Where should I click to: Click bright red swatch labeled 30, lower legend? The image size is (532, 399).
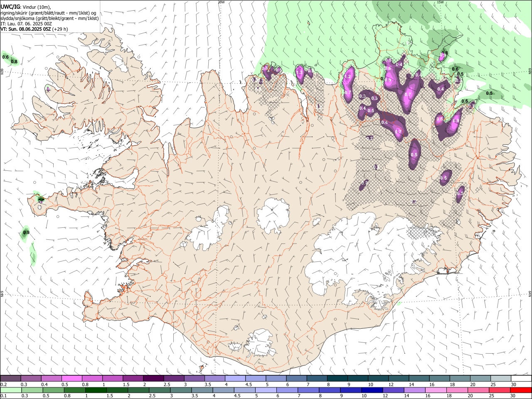tap(521, 390)
